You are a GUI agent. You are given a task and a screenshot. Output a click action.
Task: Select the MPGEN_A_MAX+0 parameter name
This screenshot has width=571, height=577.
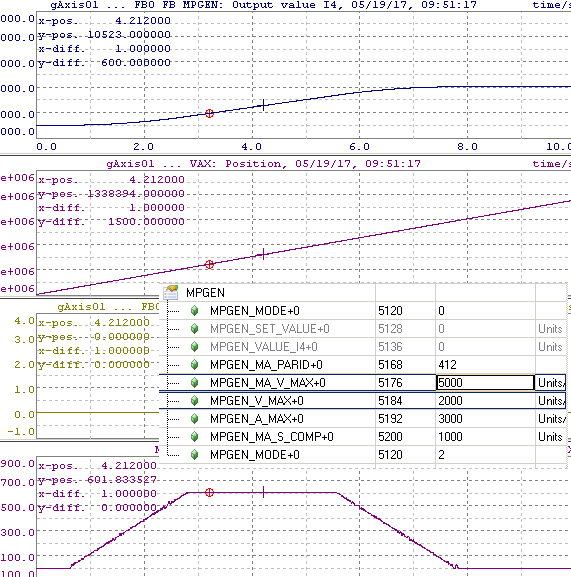click(257, 419)
